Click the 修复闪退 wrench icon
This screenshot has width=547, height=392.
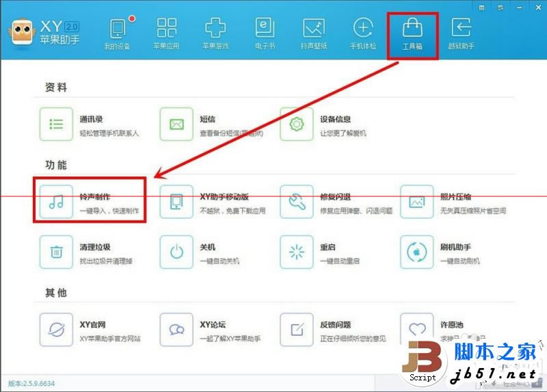pos(297,202)
